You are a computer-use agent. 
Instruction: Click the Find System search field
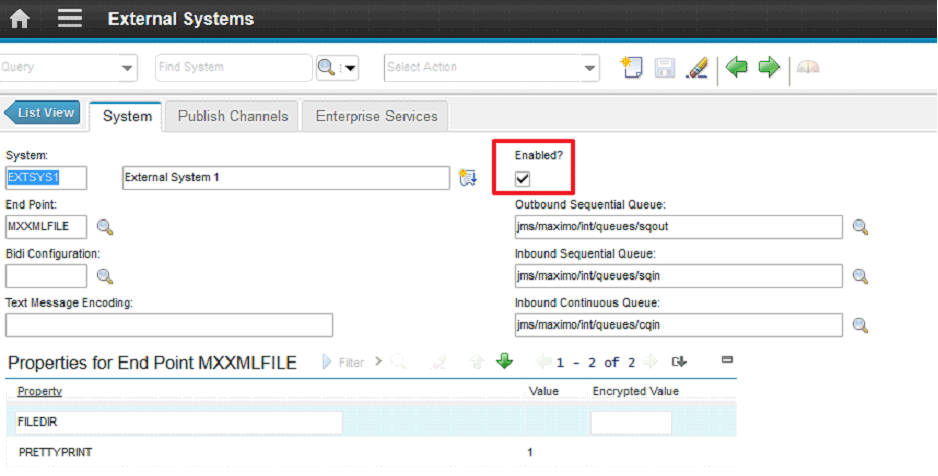[233, 68]
